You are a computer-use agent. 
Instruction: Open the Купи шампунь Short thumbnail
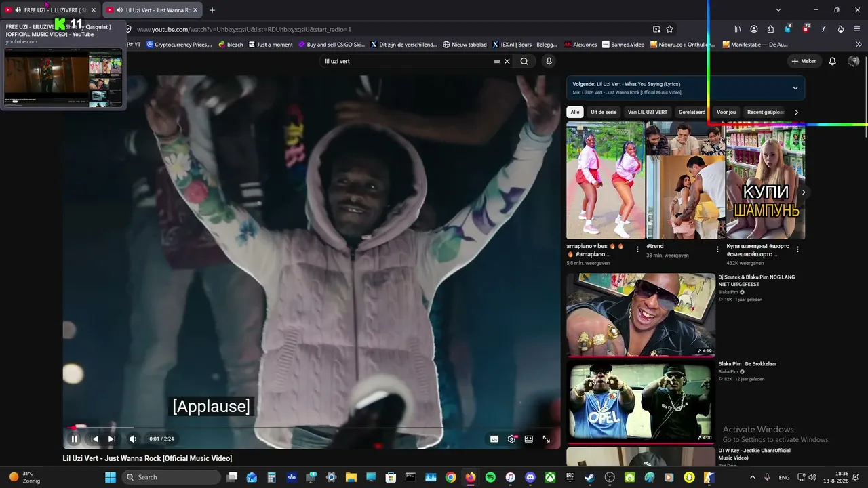pos(766,180)
